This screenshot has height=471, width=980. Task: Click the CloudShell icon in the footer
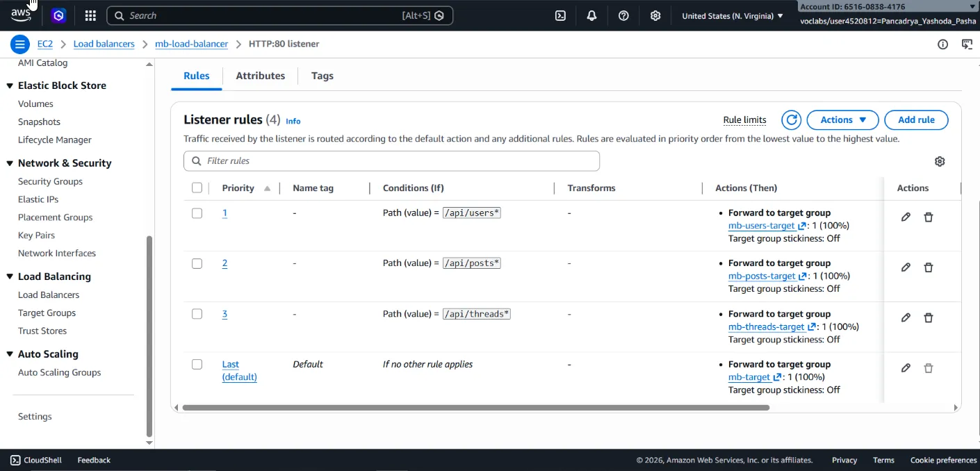coord(15,460)
